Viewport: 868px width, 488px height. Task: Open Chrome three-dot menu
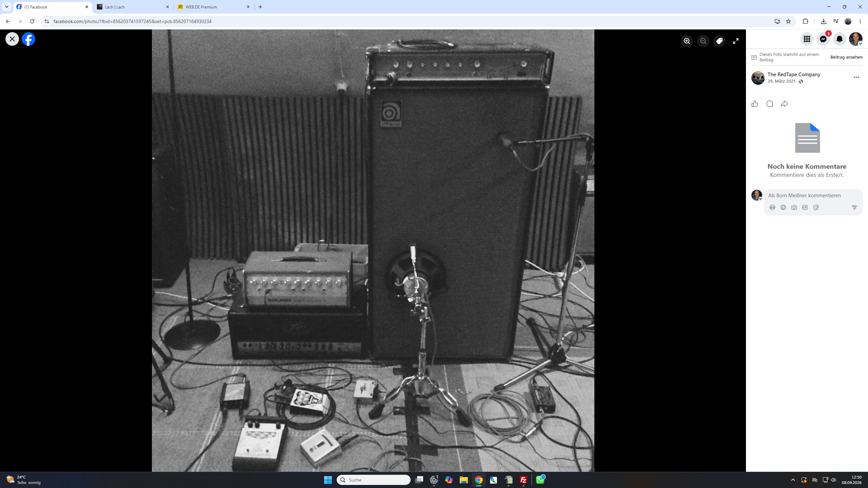[860, 21]
